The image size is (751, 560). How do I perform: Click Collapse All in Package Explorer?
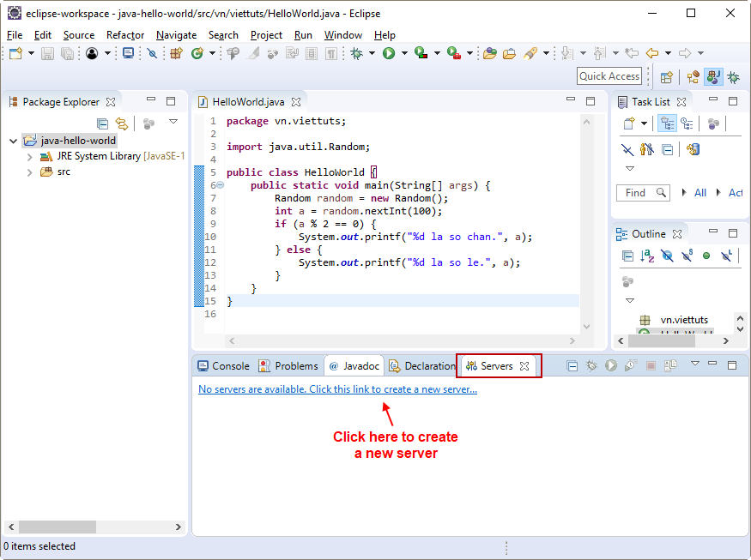(102, 124)
